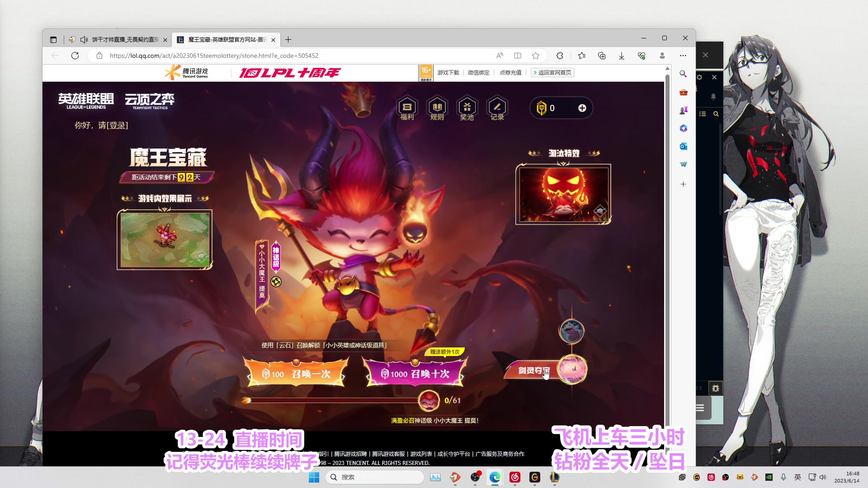The height and width of the screenshot is (488, 868).
Task: Open the Windows Start menu
Action: tap(314, 477)
